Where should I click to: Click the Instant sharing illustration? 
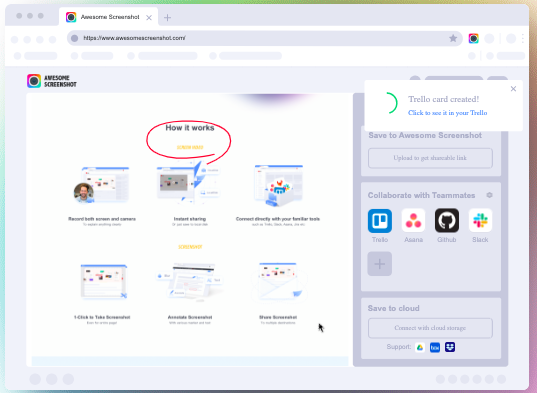coord(189,183)
